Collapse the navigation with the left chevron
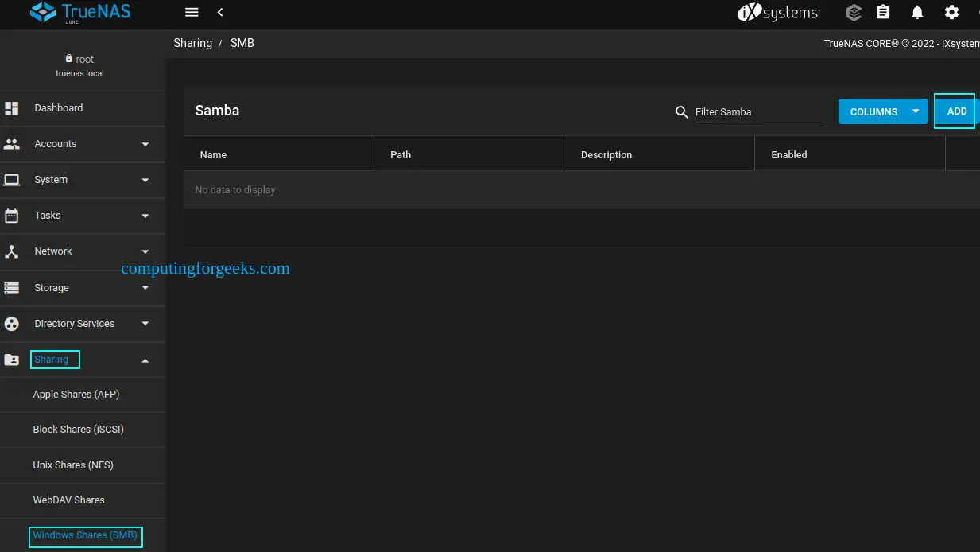 pos(220,13)
